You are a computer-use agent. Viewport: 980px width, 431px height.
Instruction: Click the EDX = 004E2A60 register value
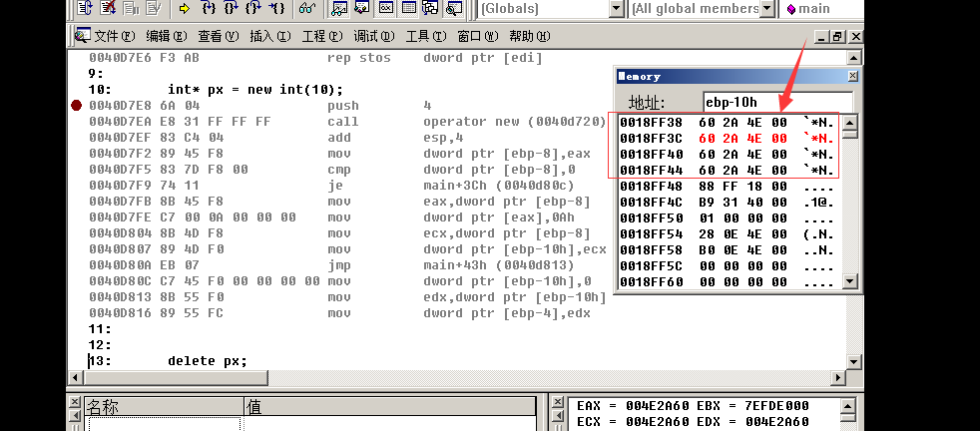[752, 422]
